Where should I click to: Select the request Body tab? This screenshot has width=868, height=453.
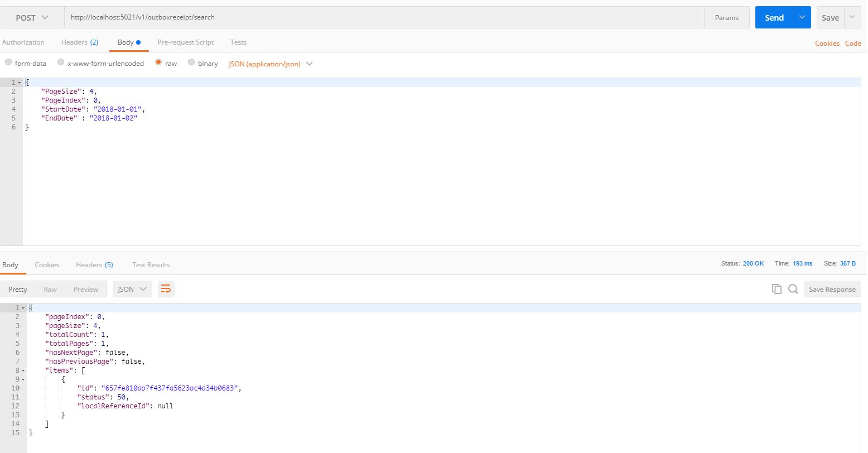[x=129, y=42]
